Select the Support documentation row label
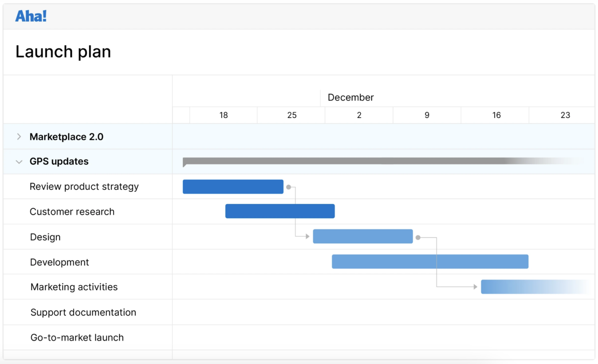 click(x=83, y=312)
